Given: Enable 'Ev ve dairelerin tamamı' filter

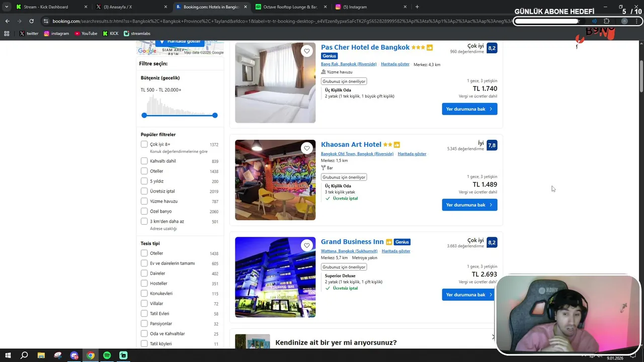Looking at the screenshot, I should tap(144, 263).
